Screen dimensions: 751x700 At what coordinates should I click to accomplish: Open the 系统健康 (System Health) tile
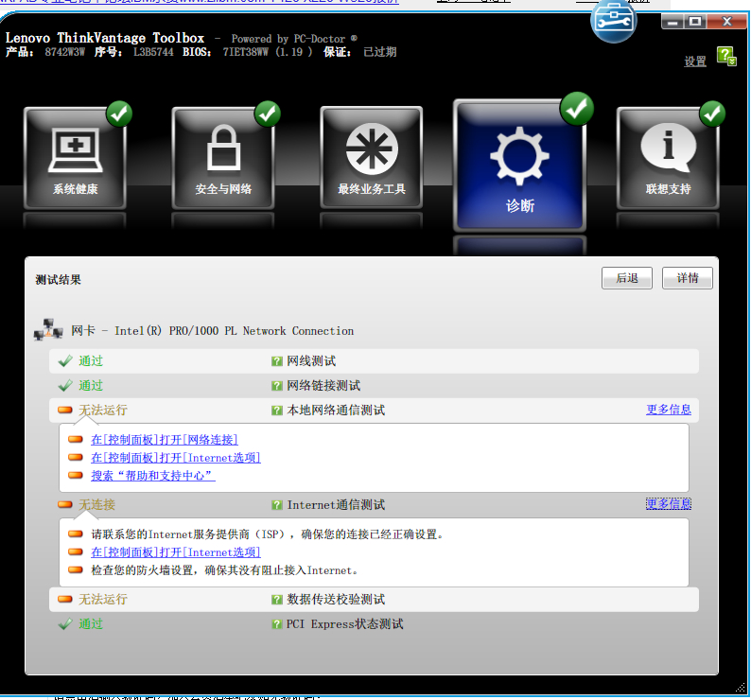coord(76,159)
